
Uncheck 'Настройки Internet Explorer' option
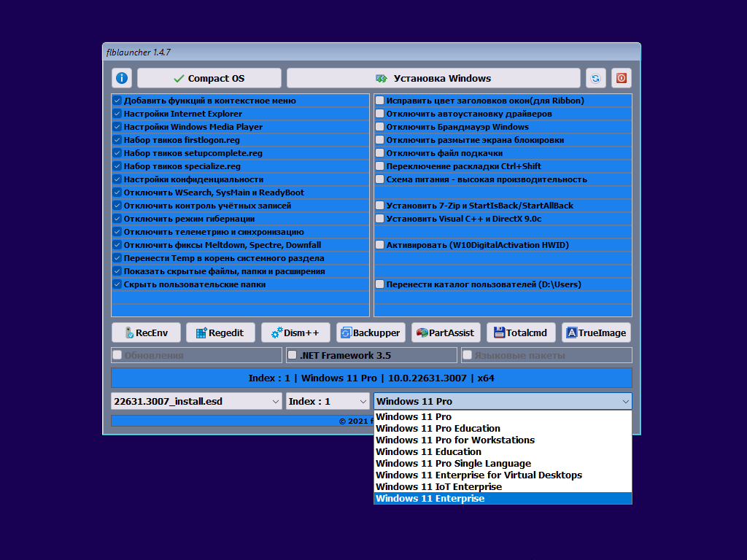coord(117,114)
